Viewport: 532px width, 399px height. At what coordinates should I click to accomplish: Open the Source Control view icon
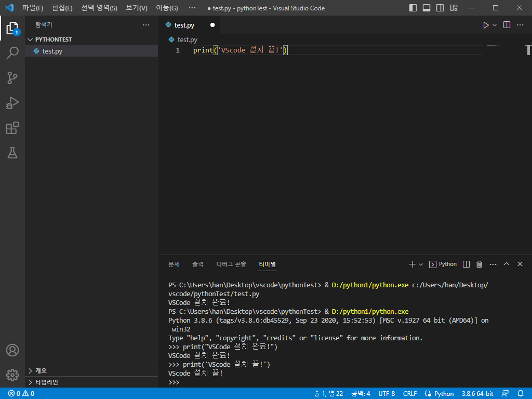coord(12,78)
